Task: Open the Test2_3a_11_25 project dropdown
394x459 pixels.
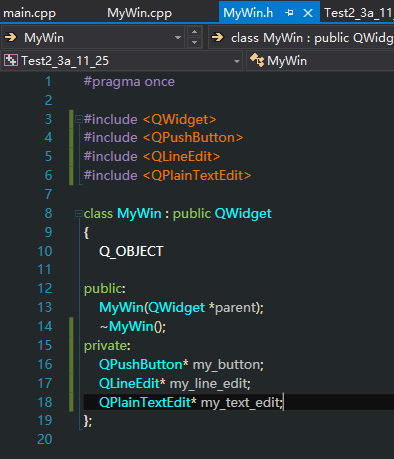Action: (x=237, y=61)
